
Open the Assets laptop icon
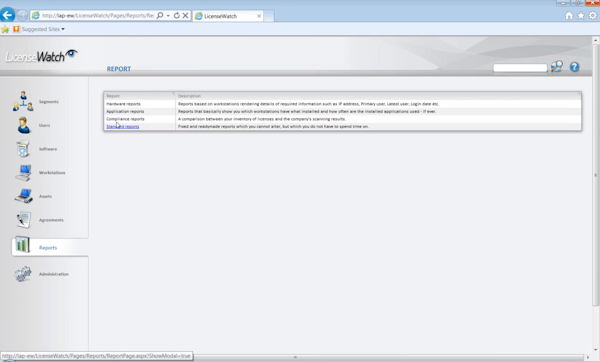[x=24, y=196]
